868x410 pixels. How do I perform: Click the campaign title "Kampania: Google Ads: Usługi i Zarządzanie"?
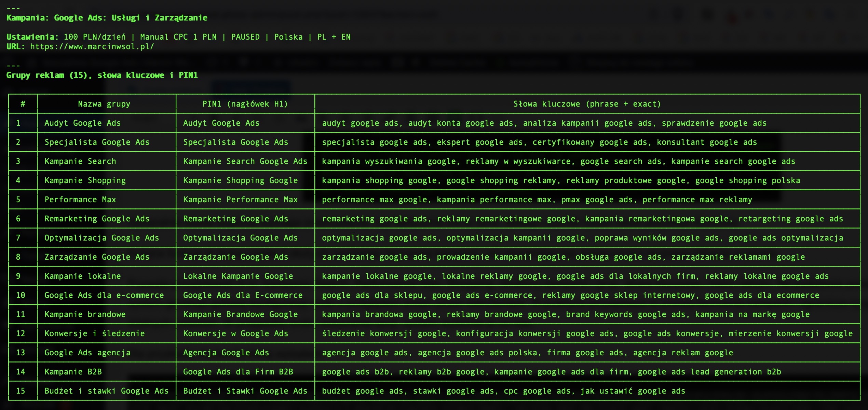pos(107,18)
